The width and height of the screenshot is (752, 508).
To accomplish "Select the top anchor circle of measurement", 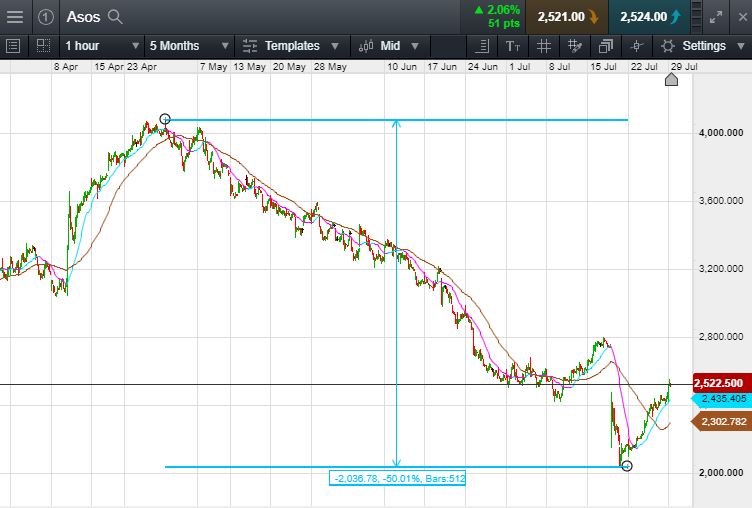I will click(x=165, y=119).
